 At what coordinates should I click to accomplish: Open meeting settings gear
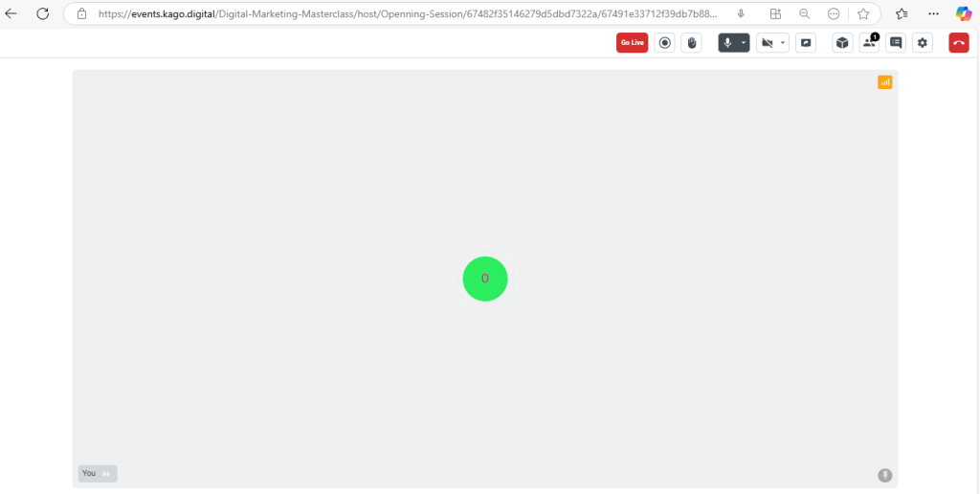pos(923,43)
